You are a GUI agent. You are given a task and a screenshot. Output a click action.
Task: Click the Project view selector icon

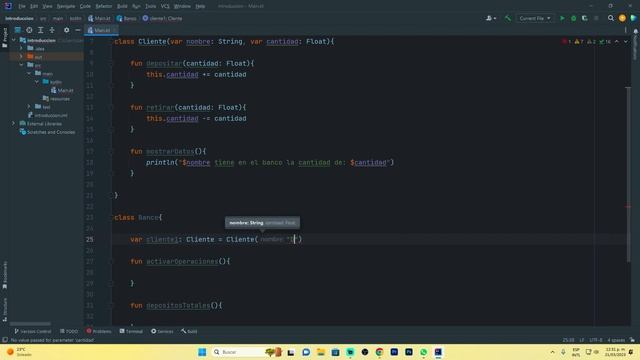(18, 30)
